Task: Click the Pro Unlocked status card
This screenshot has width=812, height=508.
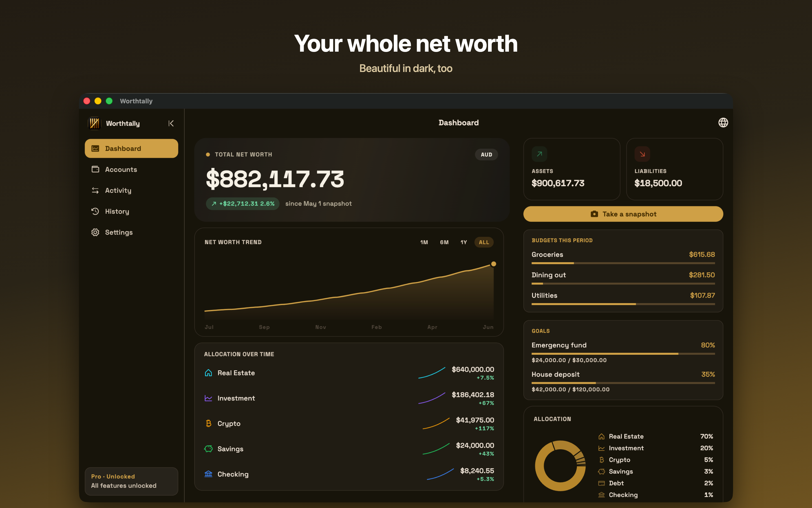Action: [131, 481]
